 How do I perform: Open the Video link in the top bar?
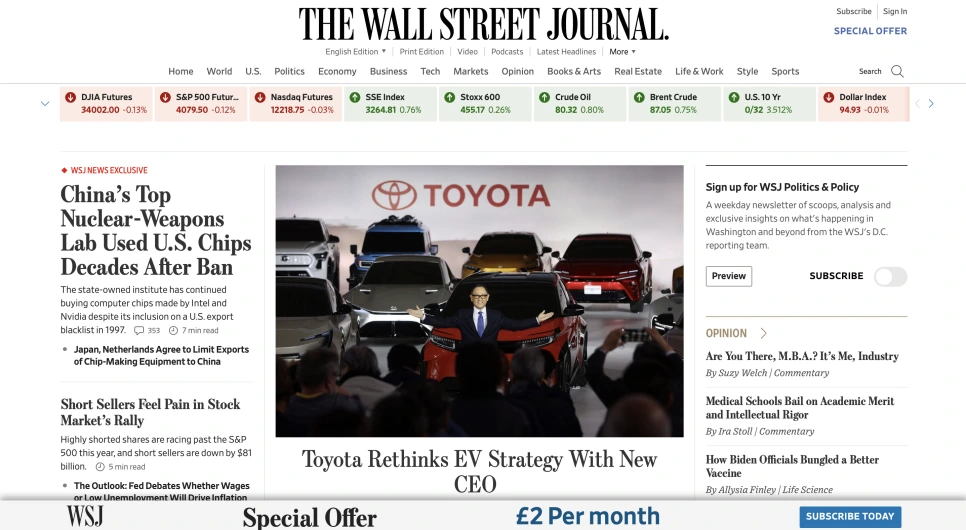click(x=467, y=52)
